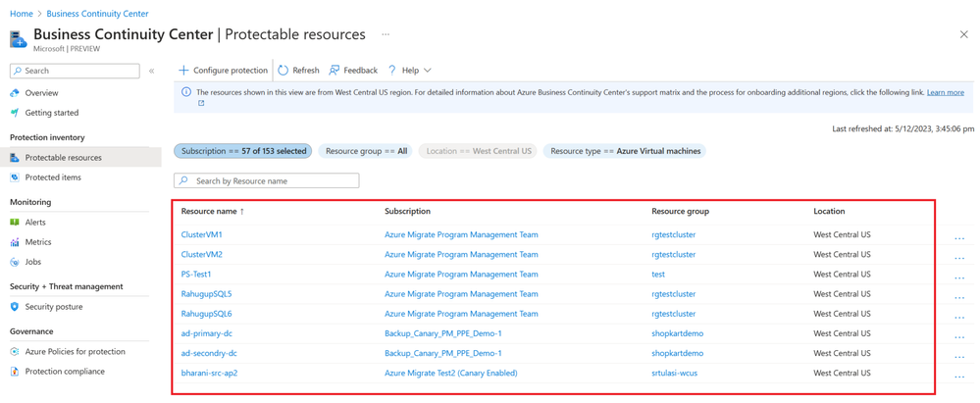Open row menu for ad-primary-dc
Screen dimensions: 980x403
click(x=960, y=336)
